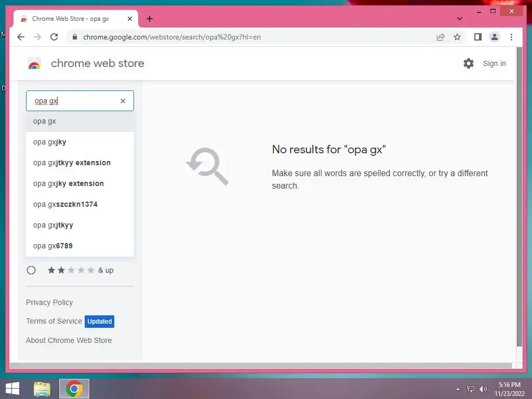This screenshot has height=399, width=532.
Task: Reload the Chrome Web Store page
Action: coord(54,37)
